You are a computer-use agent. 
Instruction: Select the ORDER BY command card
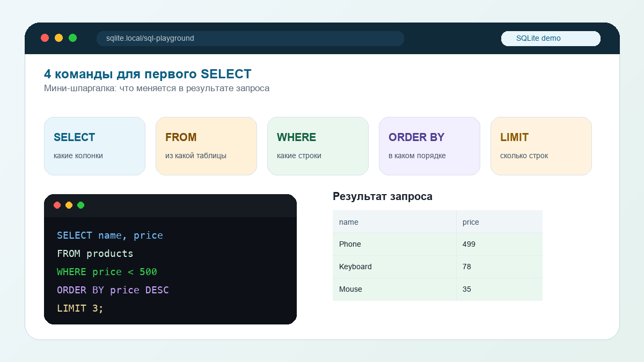coord(429,146)
